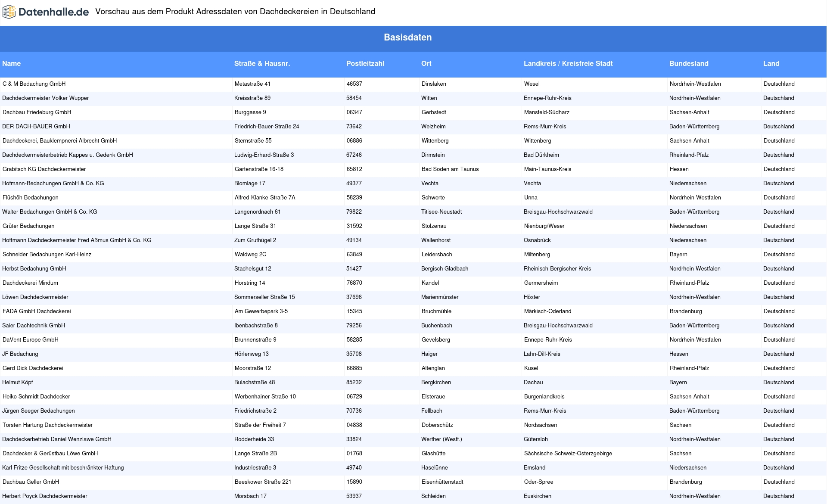Click the Basisdaten section header
Screen dimensions: 827x504
(407, 37)
